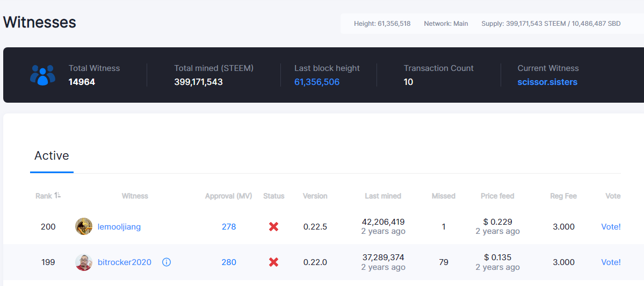Click the Supply STEEM / SBD text
644x286 pixels.
tap(551, 24)
